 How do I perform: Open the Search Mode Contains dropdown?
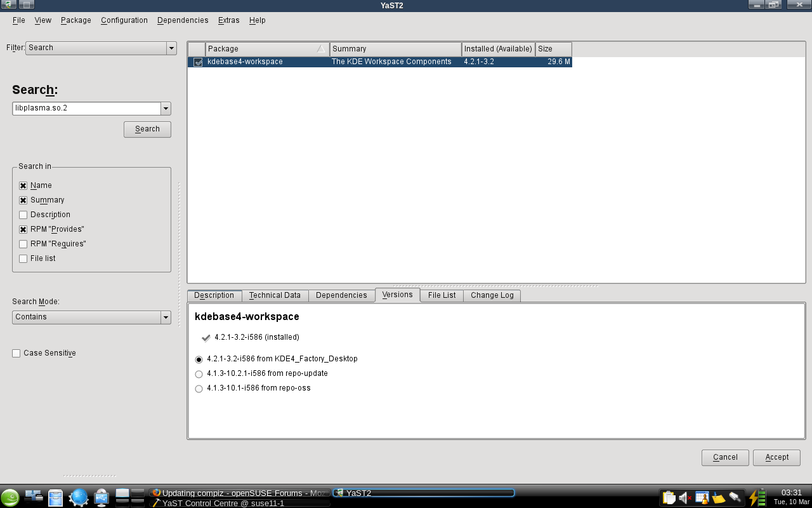point(91,317)
